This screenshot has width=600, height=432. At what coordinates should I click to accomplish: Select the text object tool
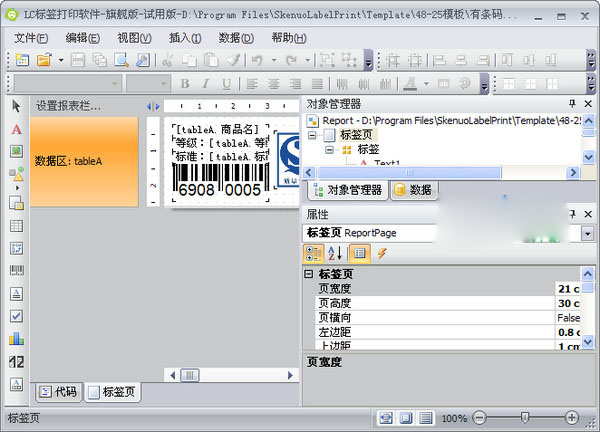coord(16,129)
